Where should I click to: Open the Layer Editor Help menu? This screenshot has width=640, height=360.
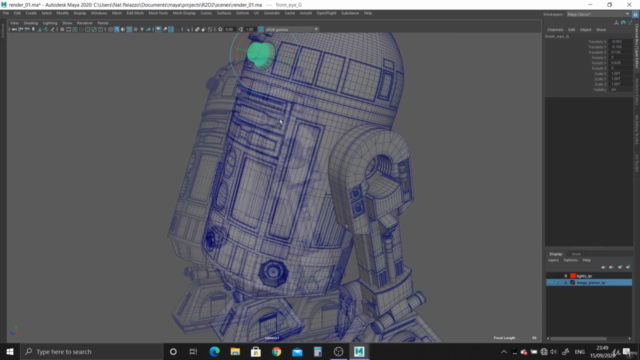[x=586, y=260]
